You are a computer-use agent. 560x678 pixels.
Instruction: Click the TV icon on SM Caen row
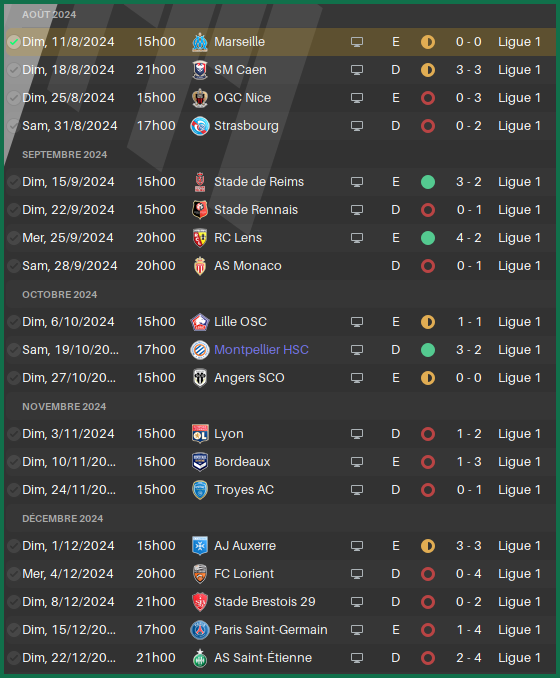pyautogui.click(x=357, y=70)
